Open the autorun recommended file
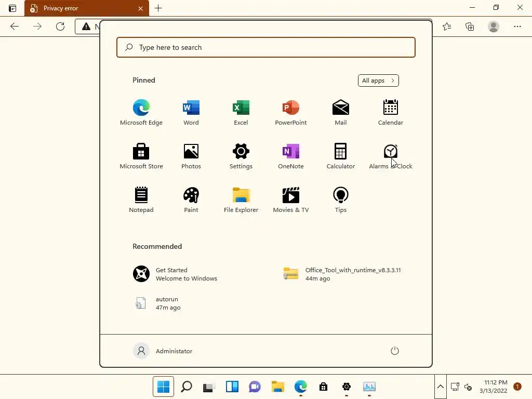Viewport: 532px width, 399px height. (x=157, y=303)
